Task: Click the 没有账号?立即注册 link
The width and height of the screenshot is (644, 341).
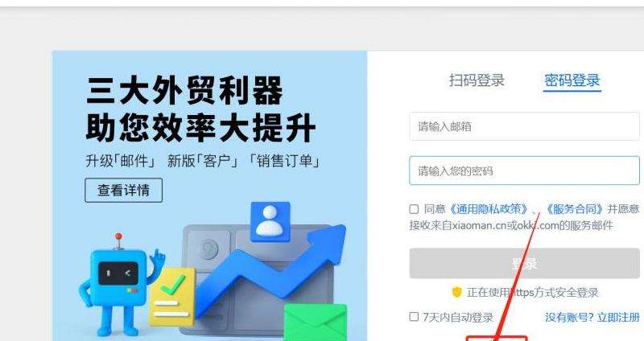Action: pos(592,317)
